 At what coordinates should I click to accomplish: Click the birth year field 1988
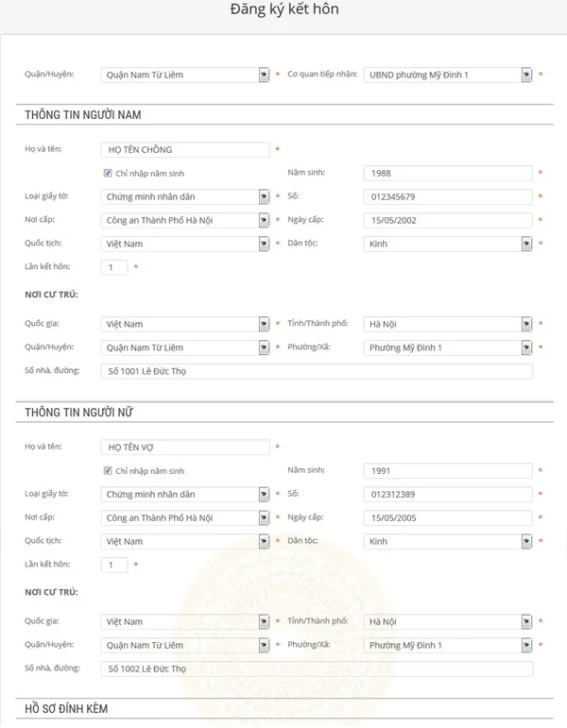pyautogui.click(x=448, y=173)
